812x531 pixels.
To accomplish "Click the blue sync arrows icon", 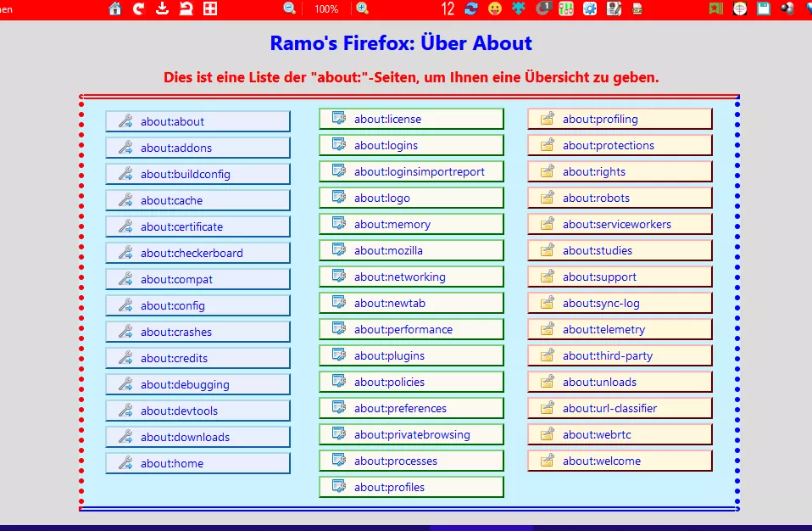I will [x=471, y=8].
